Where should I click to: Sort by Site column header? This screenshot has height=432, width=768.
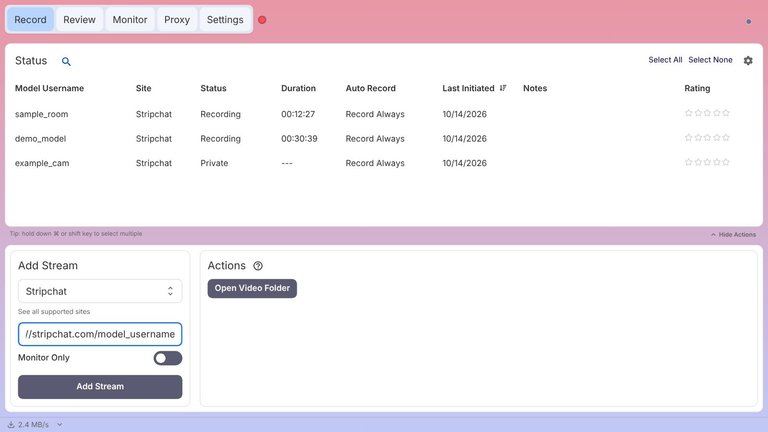coord(144,88)
